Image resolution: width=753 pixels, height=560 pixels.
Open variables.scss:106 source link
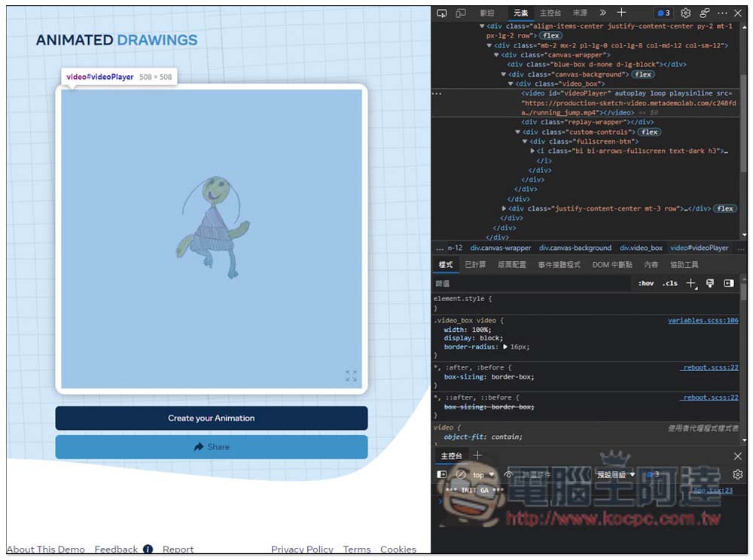703,320
